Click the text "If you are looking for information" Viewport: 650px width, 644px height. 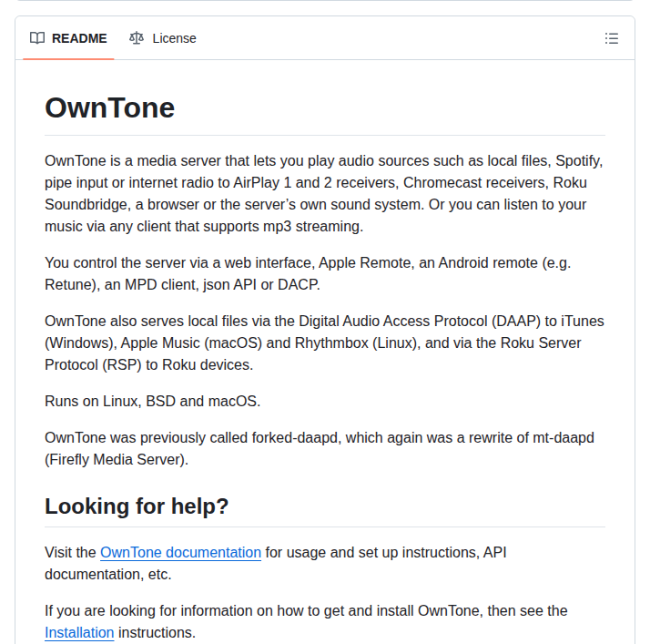coord(148,610)
